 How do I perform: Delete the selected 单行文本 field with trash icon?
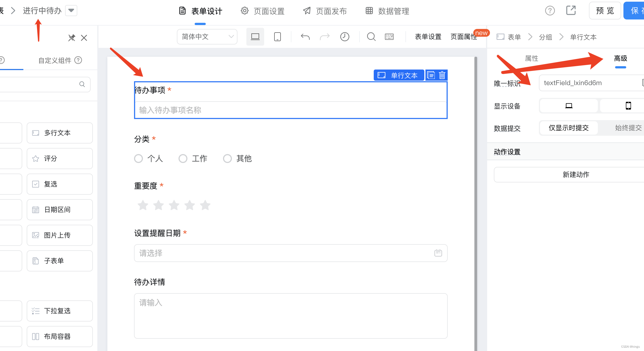point(442,75)
